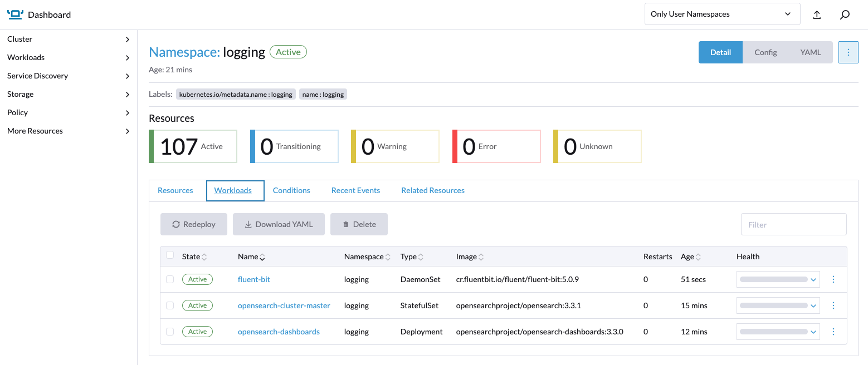Click the opensearch-dashboards health progress bar
Screen dimensions: 868x365
[x=774, y=332]
